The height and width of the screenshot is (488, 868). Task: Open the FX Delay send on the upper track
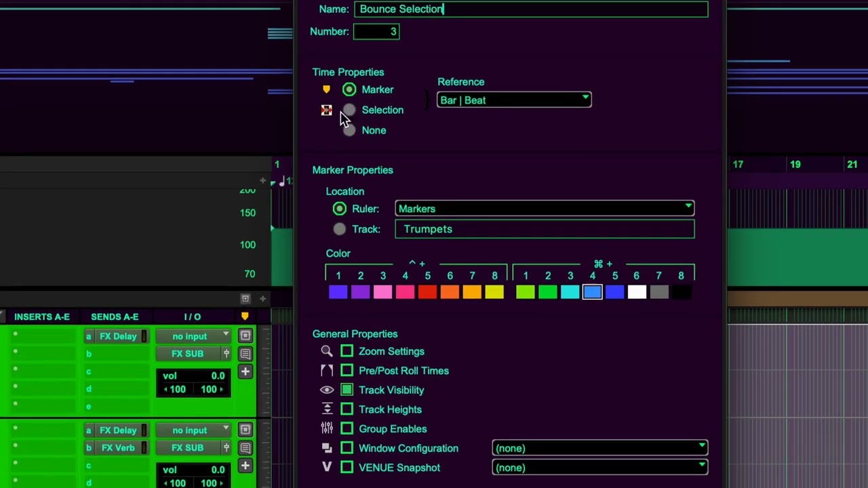[118, 336]
